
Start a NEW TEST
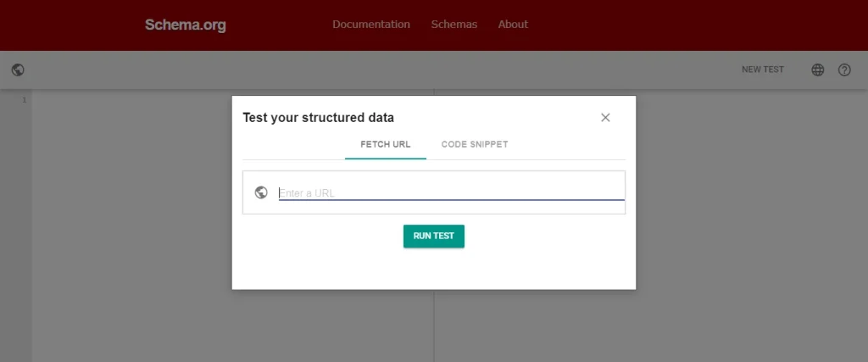click(763, 70)
